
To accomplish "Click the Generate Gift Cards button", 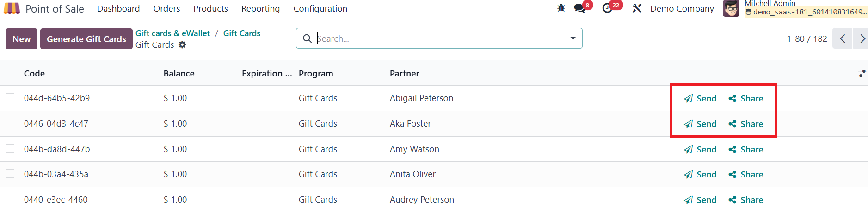I will tap(86, 39).
